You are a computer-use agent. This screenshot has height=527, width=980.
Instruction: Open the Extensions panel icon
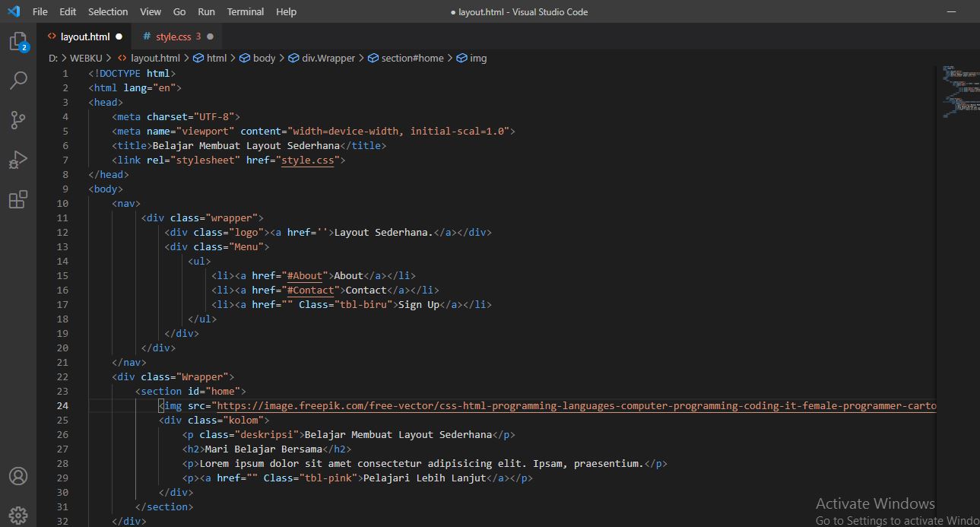(x=18, y=199)
